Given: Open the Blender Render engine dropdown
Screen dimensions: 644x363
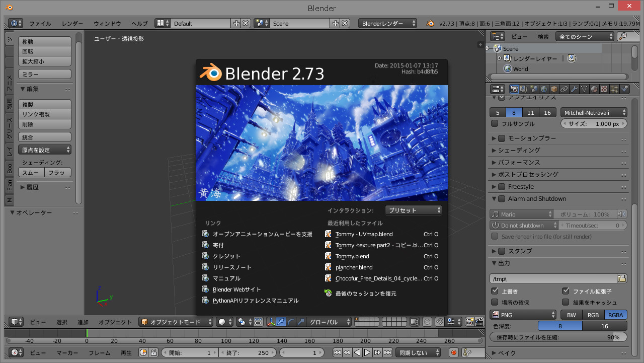Looking at the screenshot, I should coord(387,23).
